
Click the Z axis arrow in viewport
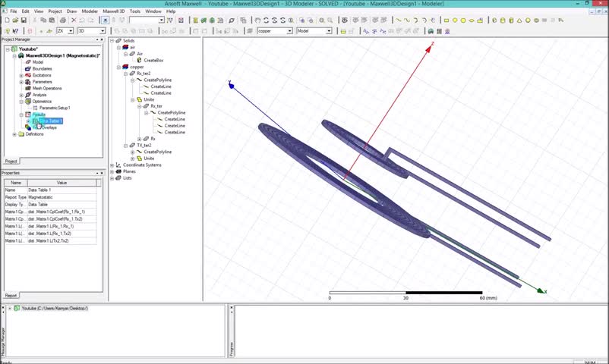click(x=429, y=48)
